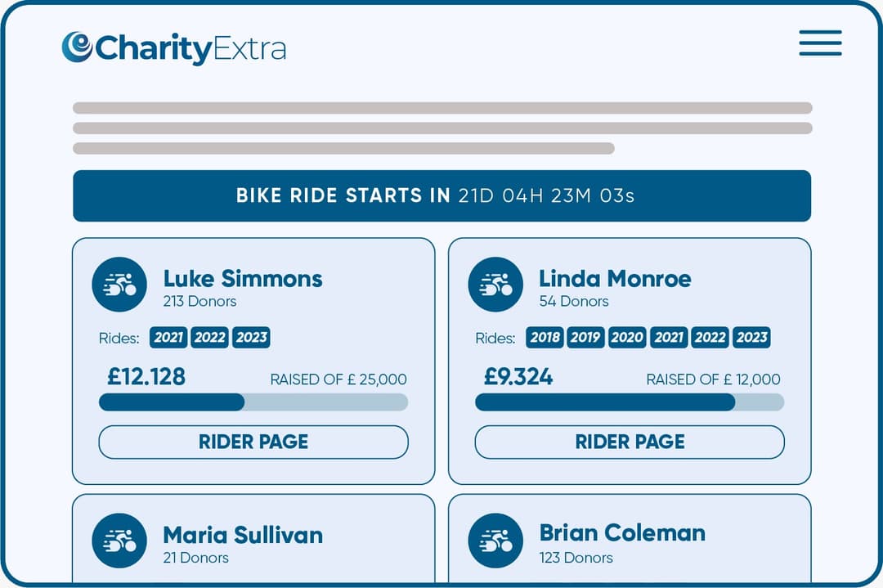Open the hamburger menu

click(x=820, y=43)
